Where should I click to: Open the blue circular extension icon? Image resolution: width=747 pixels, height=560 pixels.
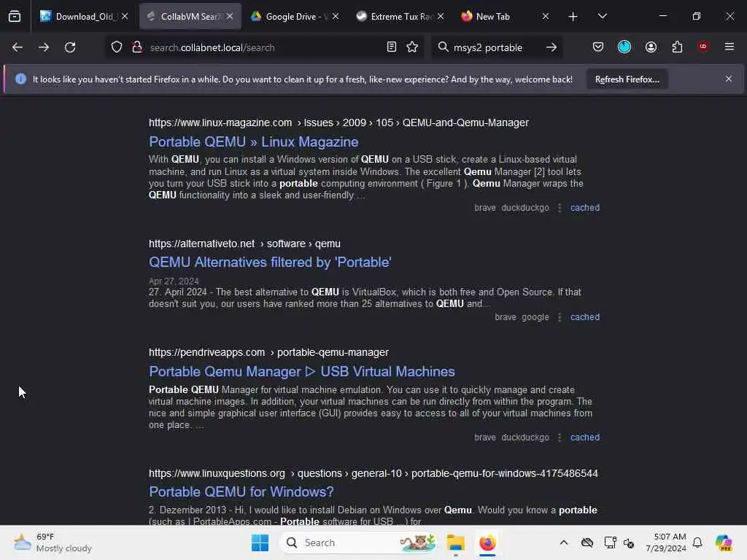pos(624,47)
